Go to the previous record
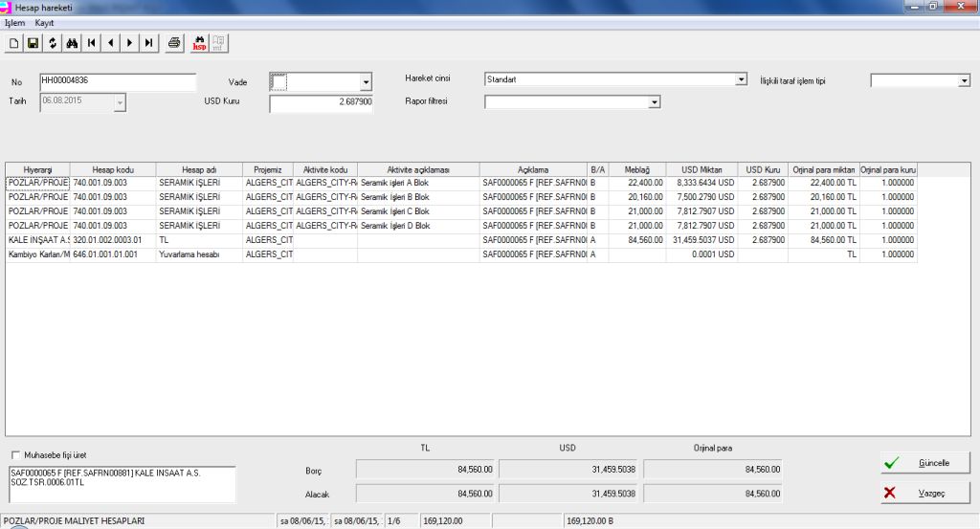Screen dimensions: 980x529 point(110,43)
